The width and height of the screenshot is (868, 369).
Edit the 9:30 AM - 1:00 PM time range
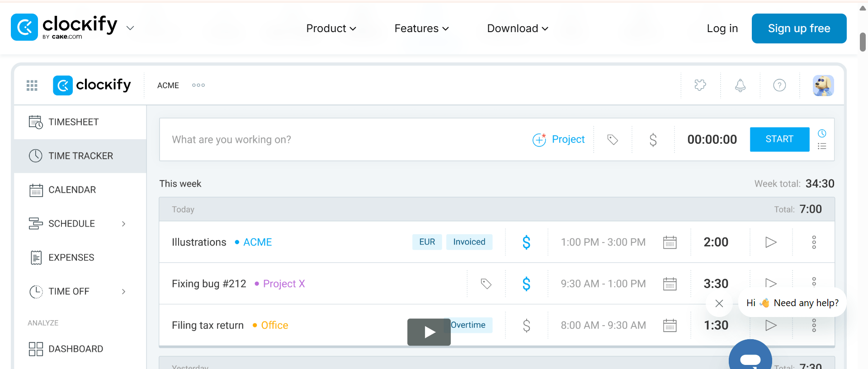coord(603,284)
